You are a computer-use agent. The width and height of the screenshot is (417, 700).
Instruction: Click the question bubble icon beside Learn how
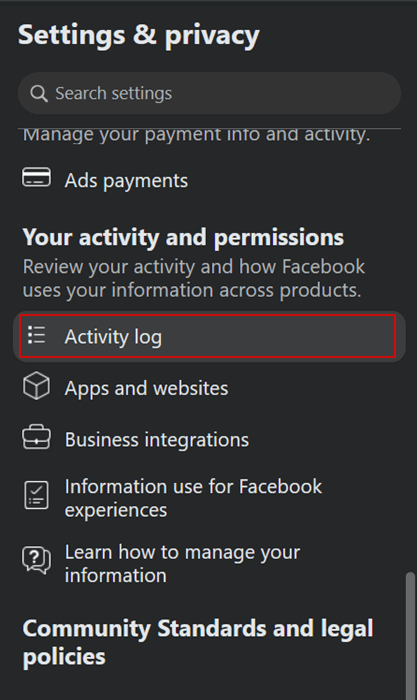pos(36,560)
